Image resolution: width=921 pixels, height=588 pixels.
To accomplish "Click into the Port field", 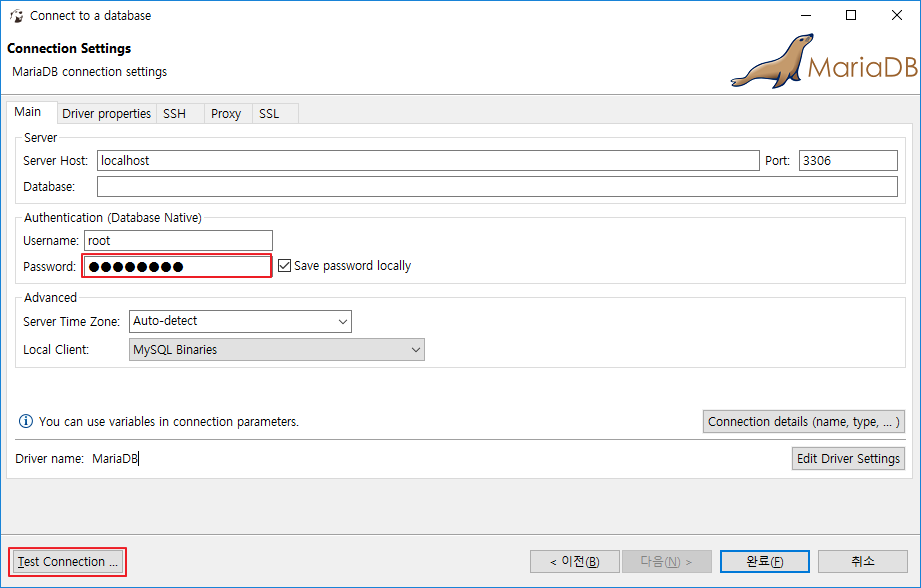I will 848,160.
